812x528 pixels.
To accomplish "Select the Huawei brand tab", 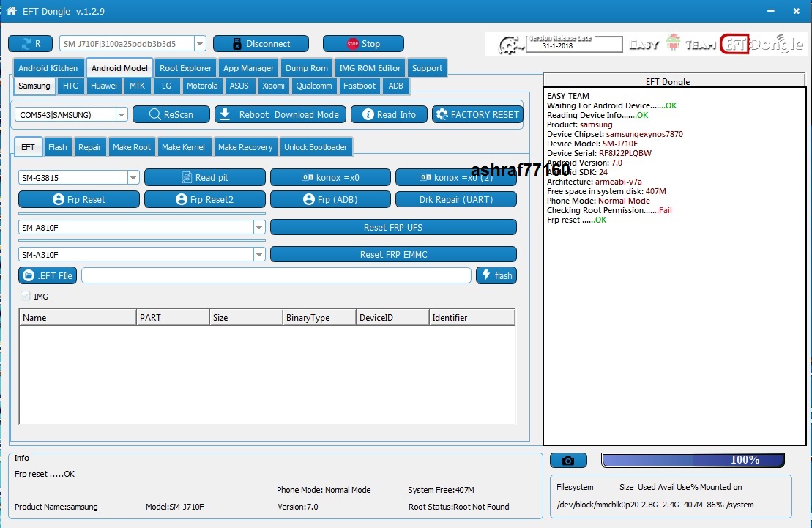I will tap(103, 86).
